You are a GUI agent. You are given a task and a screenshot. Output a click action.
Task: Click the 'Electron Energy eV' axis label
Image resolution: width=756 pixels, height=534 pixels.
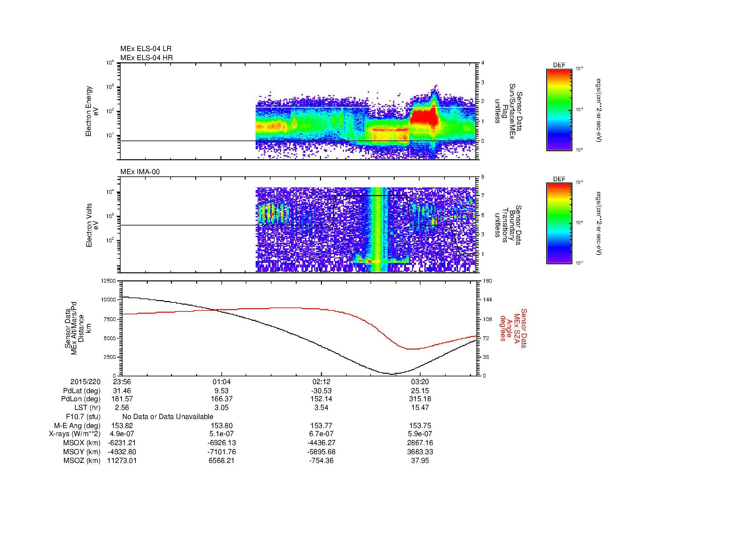92,111
